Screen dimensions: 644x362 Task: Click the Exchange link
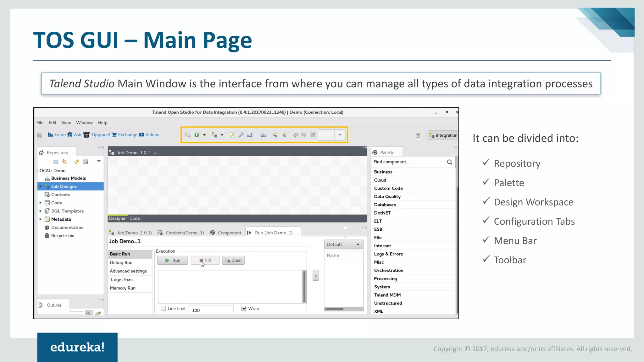128,135
